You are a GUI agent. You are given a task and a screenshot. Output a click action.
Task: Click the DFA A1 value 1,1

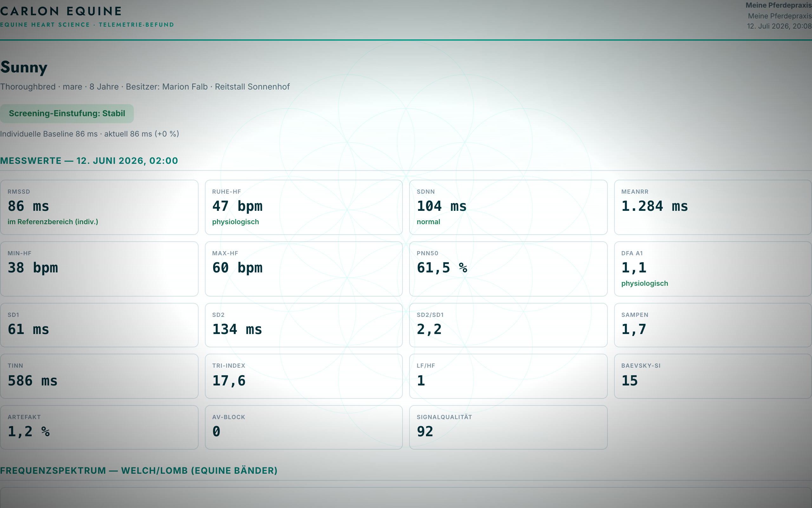(634, 268)
